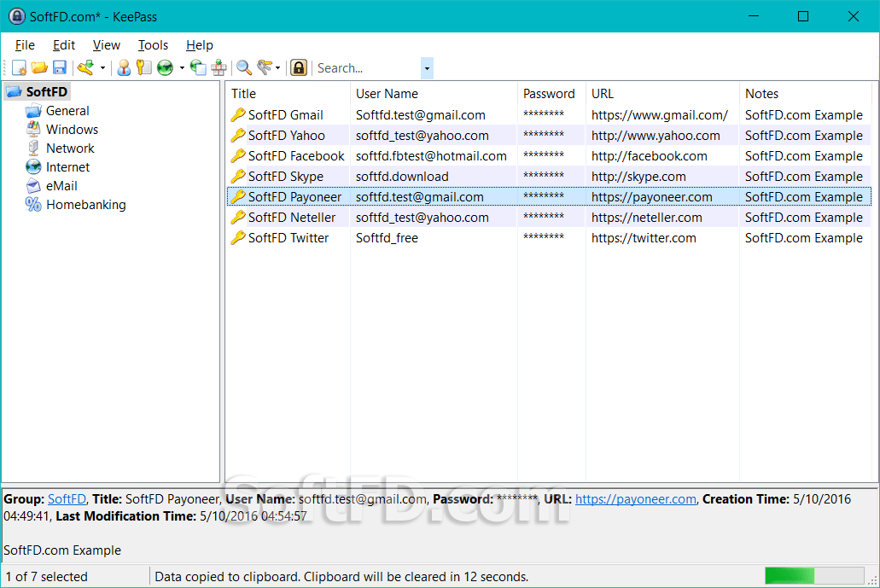Open the Tools menu

coord(154,45)
